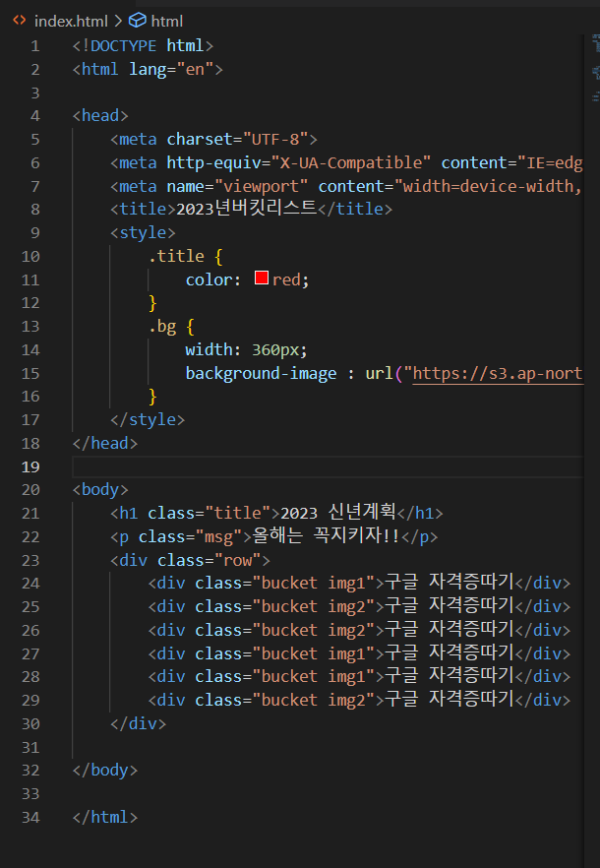Click the 올해는 꼭지키자!! paragraph text
Image resolution: width=600 pixels, height=868 pixels.
coord(326,535)
